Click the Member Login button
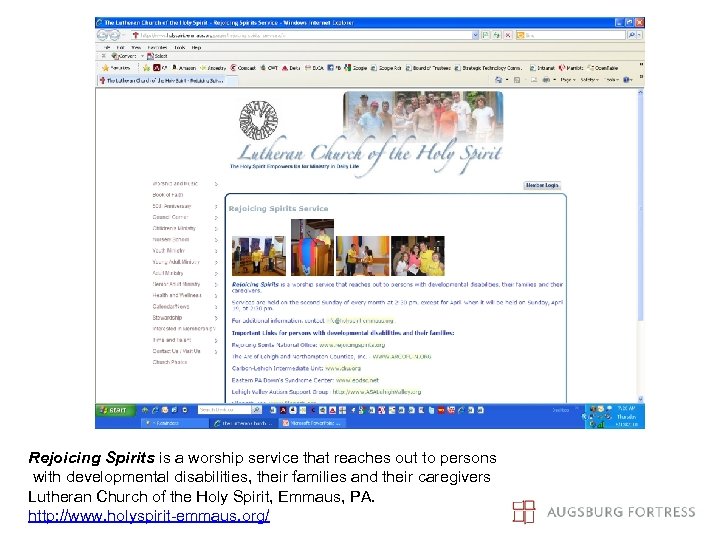The width and height of the screenshot is (720, 540). click(542, 185)
